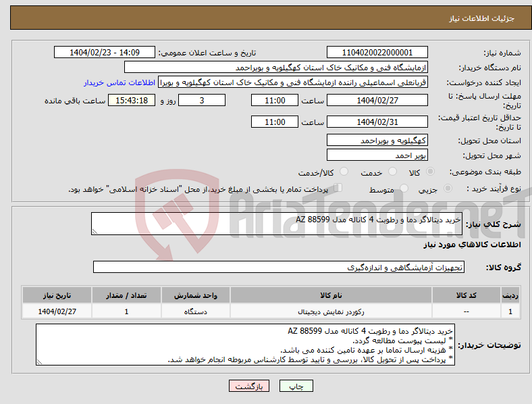Toggle the treasury bonds payment checkbox

point(338,187)
